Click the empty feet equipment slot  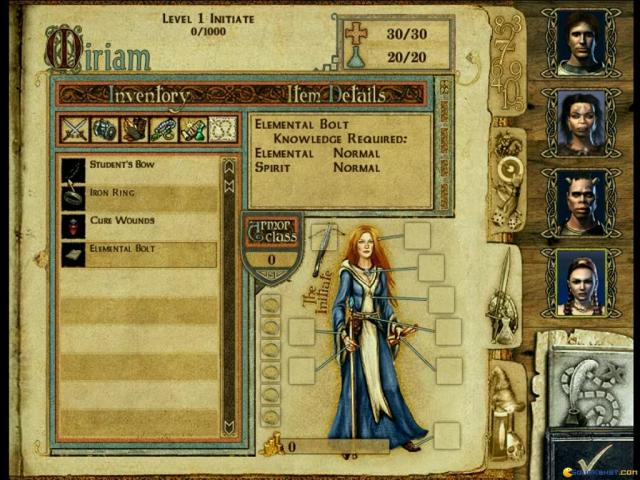coord(447,436)
